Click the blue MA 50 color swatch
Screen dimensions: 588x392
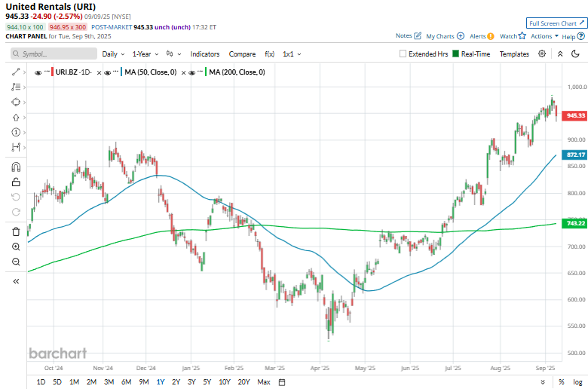coord(121,72)
